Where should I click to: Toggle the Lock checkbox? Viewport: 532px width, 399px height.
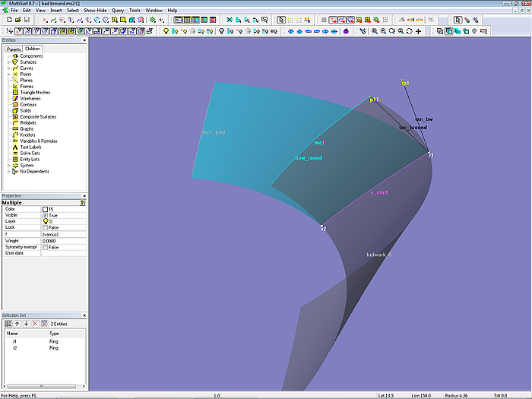pyautogui.click(x=46, y=227)
